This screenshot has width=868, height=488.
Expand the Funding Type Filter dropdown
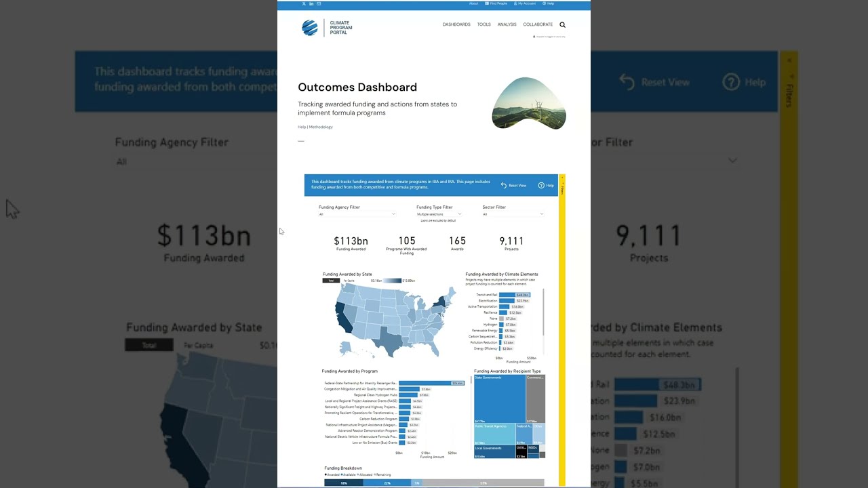tap(439, 214)
